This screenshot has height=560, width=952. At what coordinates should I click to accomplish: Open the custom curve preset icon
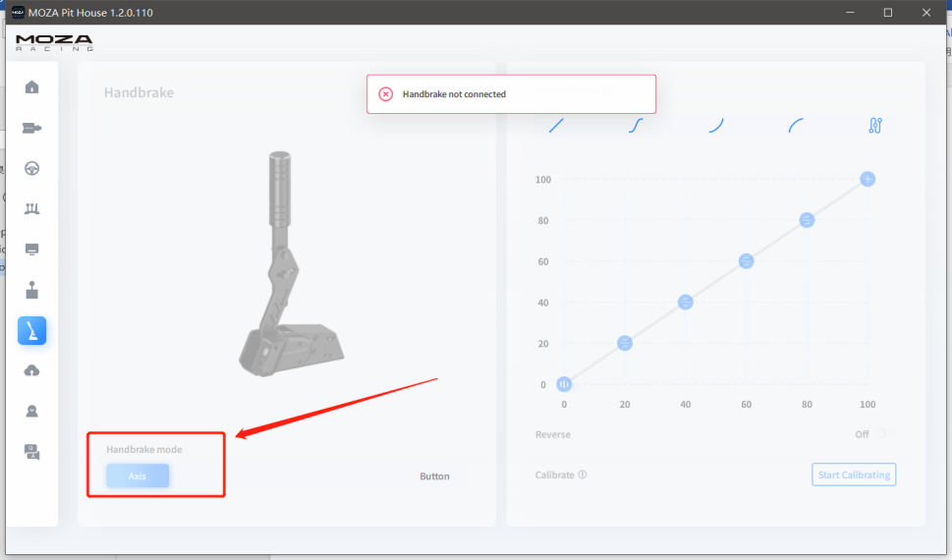coord(875,126)
